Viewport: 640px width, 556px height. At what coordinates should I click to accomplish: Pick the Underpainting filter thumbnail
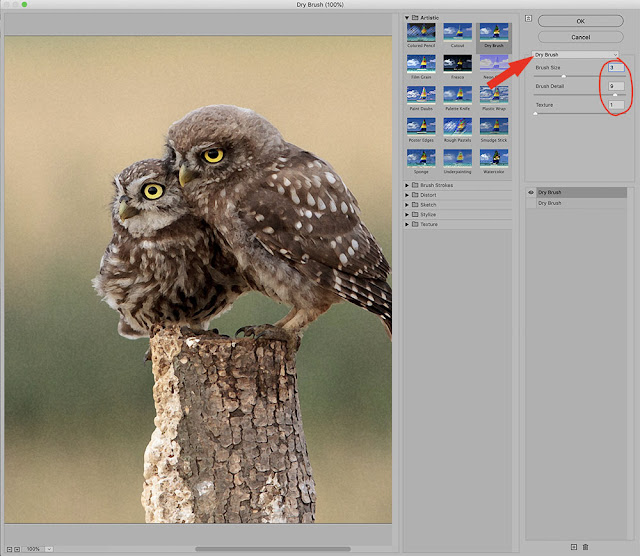click(457, 158)
